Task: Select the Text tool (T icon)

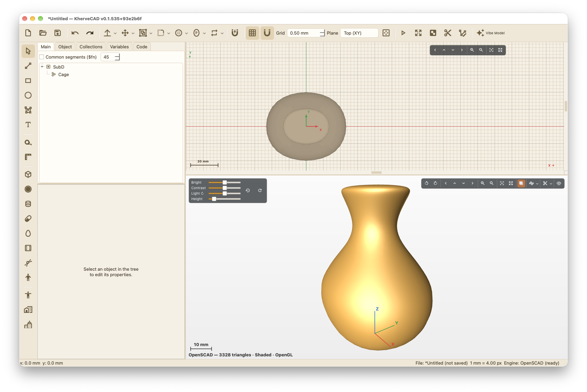Action: 28,125
